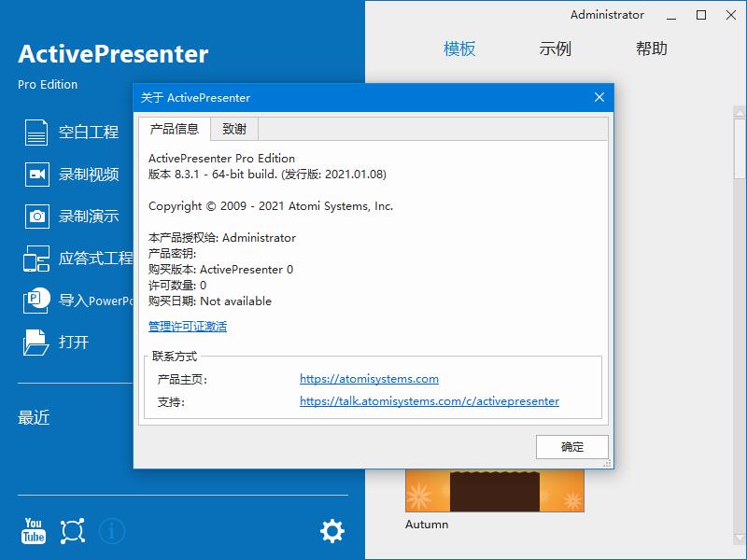
Task: Click the 打开 label
Action: click(x=74, y=343)
